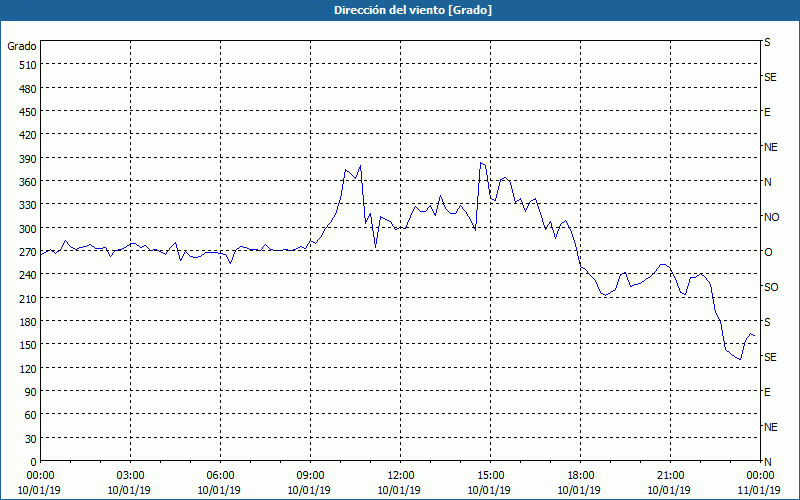
Task: Click the 'SE' compass label at 480 level
Action: coord(770,78)
